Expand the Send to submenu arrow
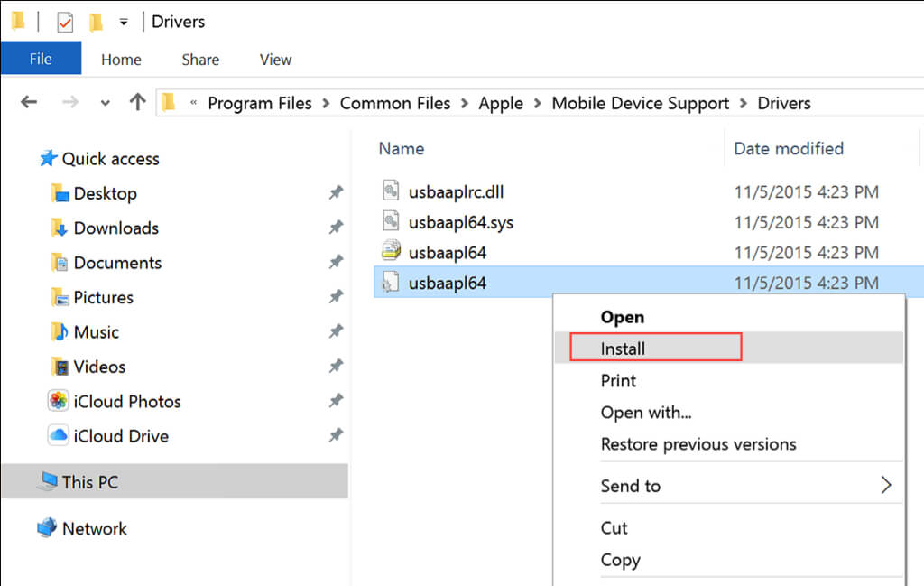 pos(886,486)
